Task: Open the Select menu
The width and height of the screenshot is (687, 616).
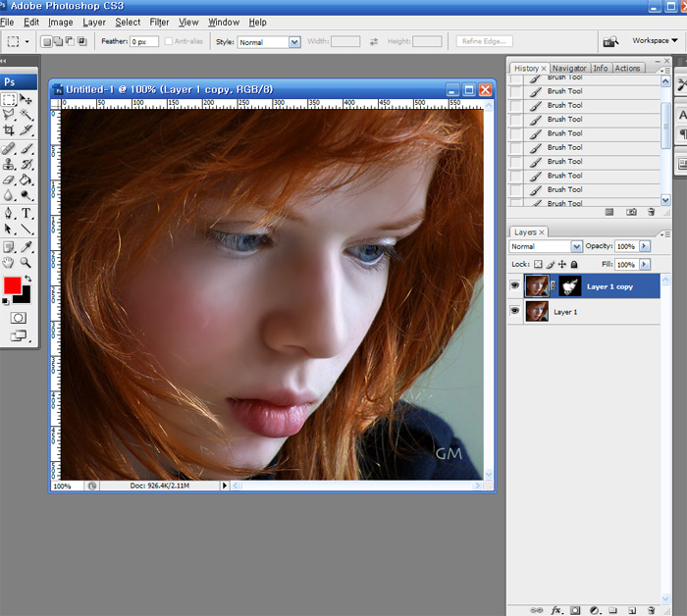Action: click(x=128, y=22)
